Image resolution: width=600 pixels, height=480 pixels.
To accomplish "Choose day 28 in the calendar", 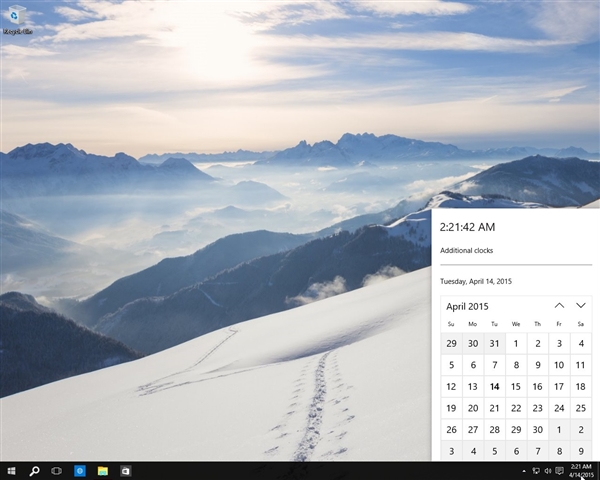I will pyautogui.click(x=494, y=429).
